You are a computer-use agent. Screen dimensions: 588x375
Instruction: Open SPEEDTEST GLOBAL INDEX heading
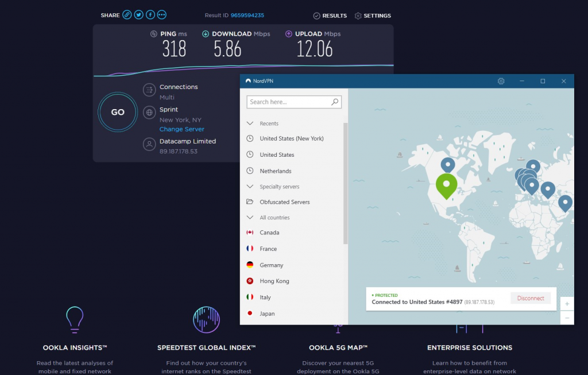(206, 347)
